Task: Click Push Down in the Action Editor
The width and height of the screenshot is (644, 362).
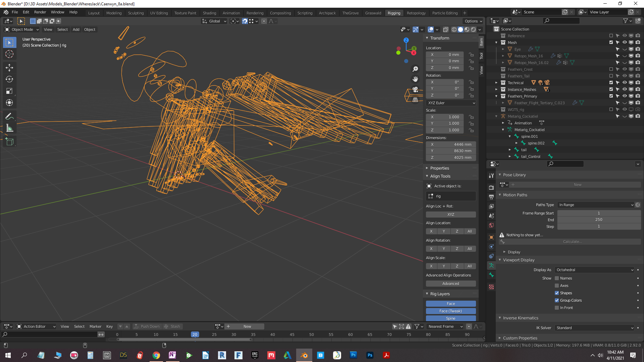Action: [x=147, y=326]
